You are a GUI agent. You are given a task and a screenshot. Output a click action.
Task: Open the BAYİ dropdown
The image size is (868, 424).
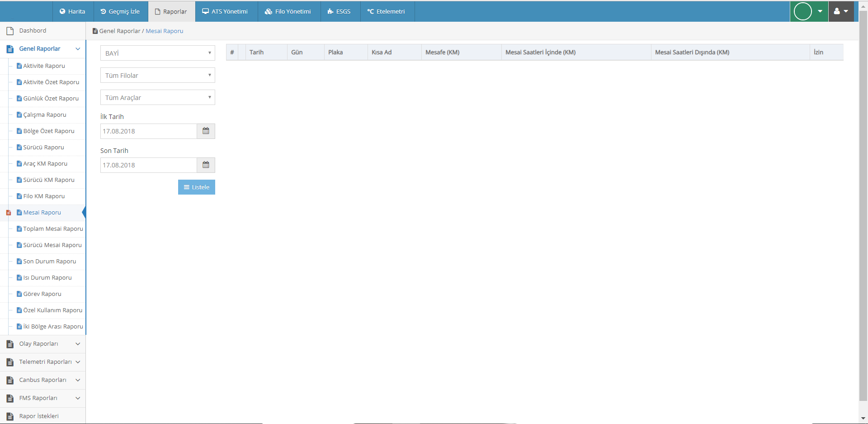point(158,53)
